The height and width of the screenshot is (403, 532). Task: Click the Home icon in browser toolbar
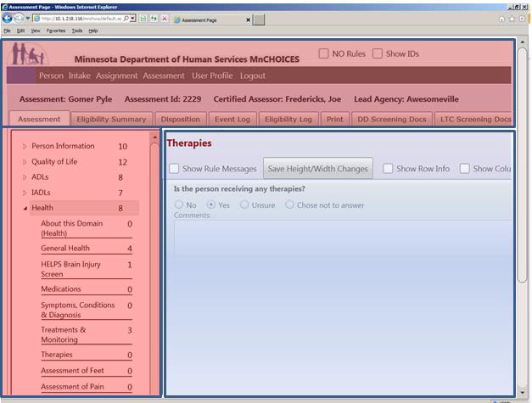coord(501,19)
